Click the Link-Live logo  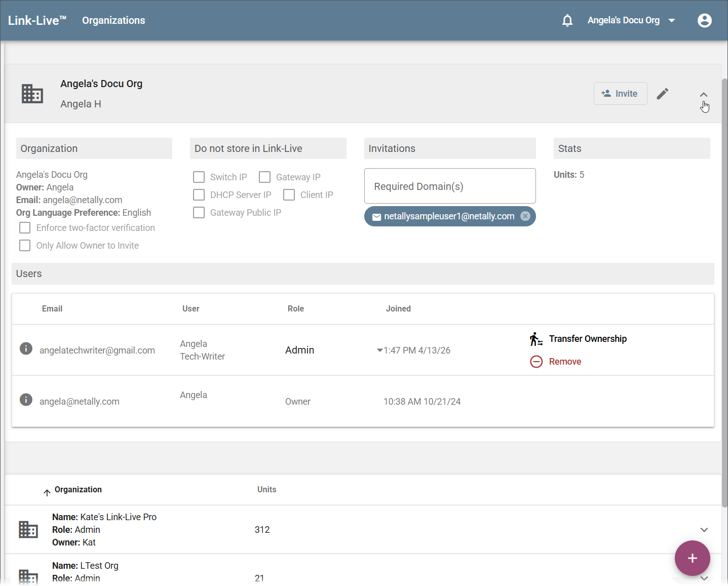(37, 20)
